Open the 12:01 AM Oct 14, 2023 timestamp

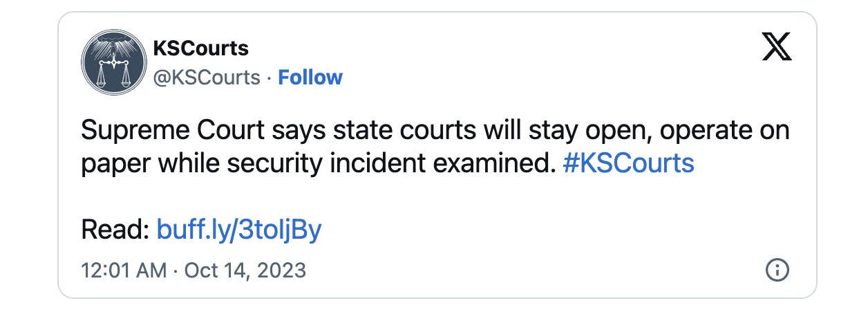tap(194, 269)
